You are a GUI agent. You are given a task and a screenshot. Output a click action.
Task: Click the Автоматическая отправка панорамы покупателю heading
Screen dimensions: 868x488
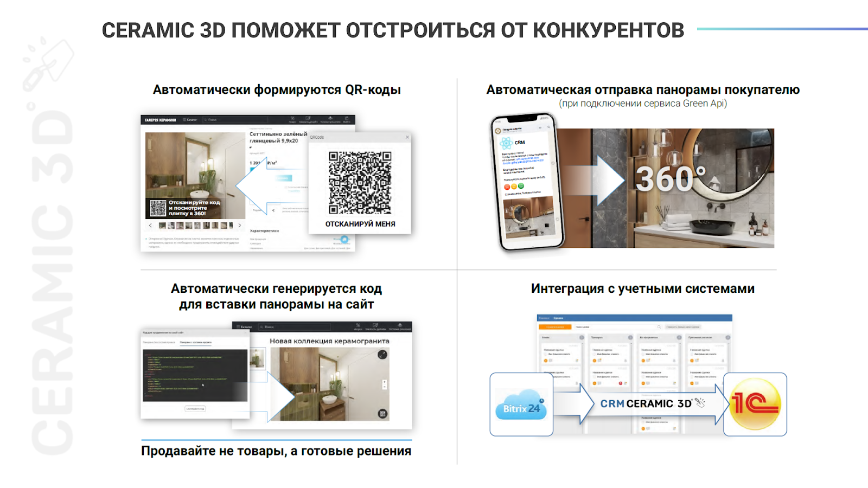tap(643, 90)
